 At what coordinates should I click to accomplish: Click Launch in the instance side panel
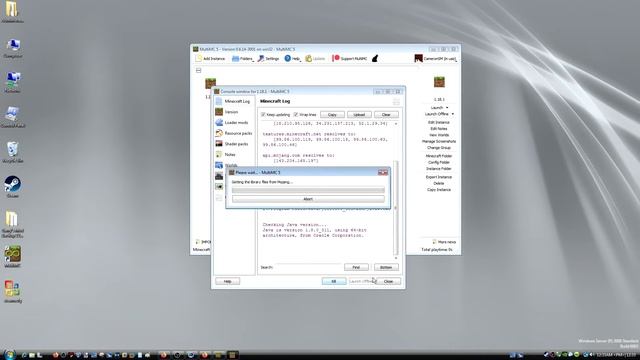pyautogui.click(x=436, y=108)
